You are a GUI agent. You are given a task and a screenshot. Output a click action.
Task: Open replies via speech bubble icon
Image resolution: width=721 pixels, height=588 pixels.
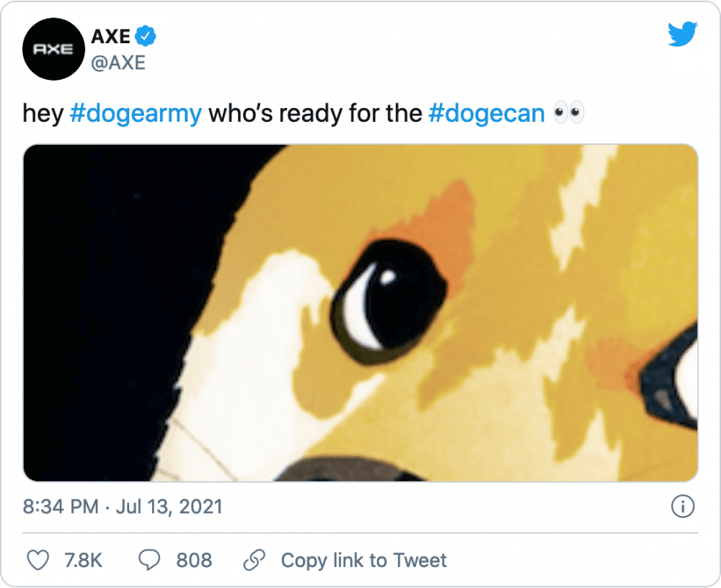click(149, 560)
